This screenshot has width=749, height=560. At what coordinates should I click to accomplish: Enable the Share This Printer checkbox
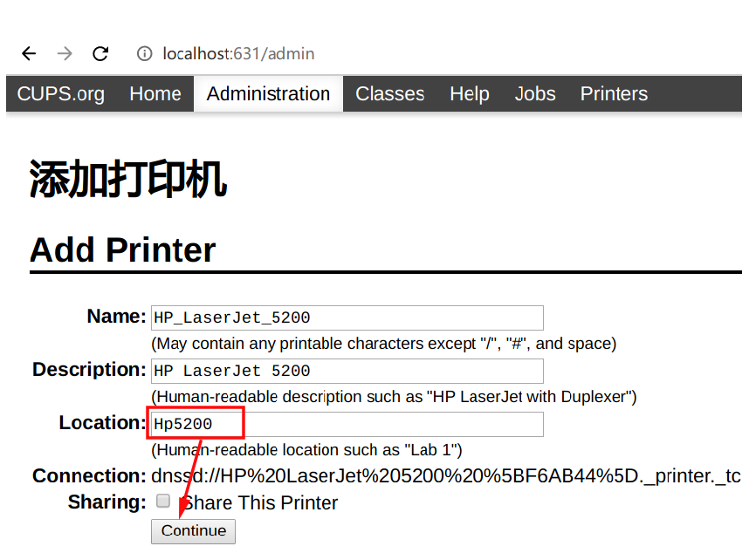click(x=163, y=502)
